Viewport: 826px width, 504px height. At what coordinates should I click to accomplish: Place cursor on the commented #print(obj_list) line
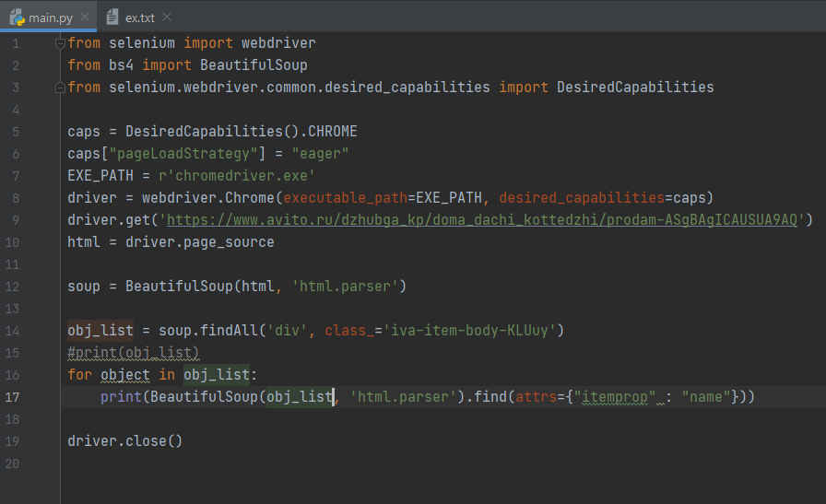coord(133,353)
